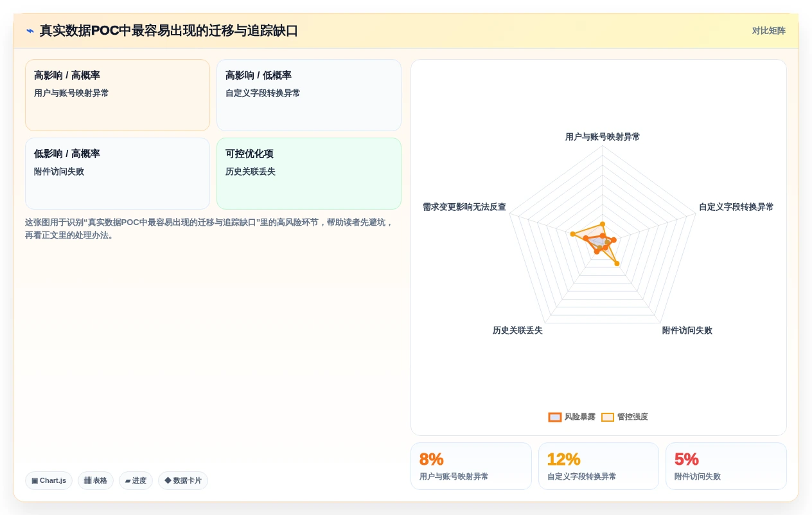Click the 风险暴露 legend label
This screenshot has width=812, height=515.
click(x=580, y=417)
